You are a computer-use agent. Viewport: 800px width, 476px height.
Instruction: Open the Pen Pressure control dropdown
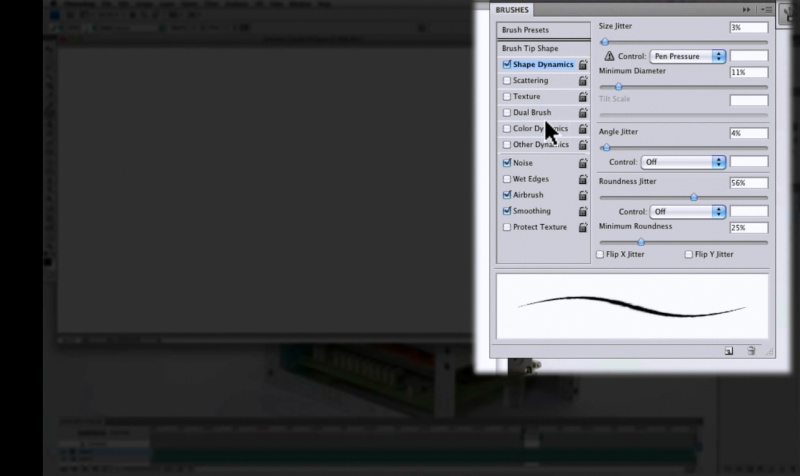687,56
